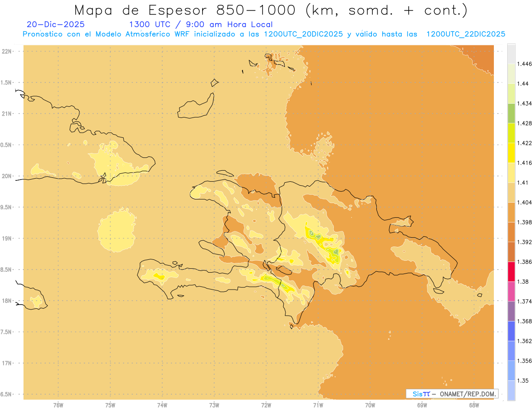Click the pink colorbar segment above 1.374
532x411 pixels.
click(511, 291)
